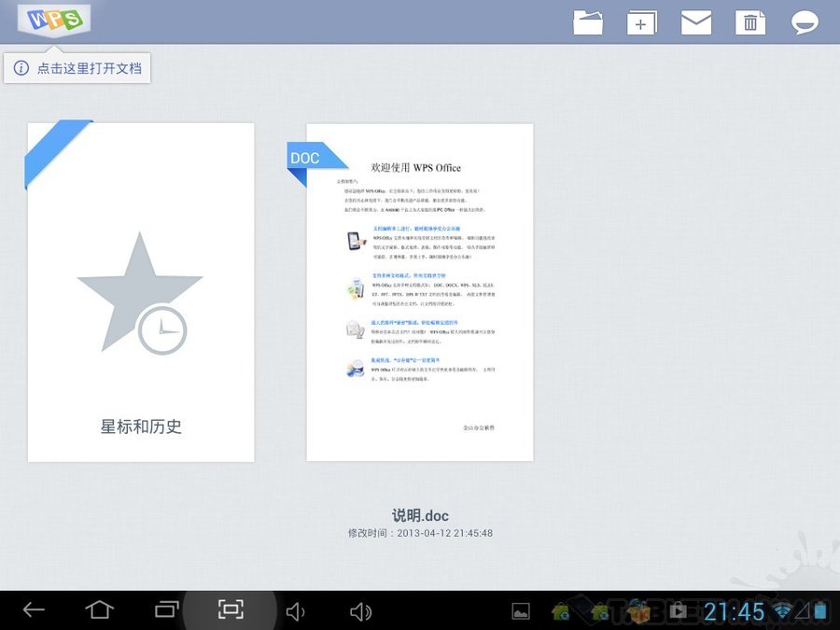Send document via the envelope mail icon
The image size is (840, 630).
tap(696, 23)
